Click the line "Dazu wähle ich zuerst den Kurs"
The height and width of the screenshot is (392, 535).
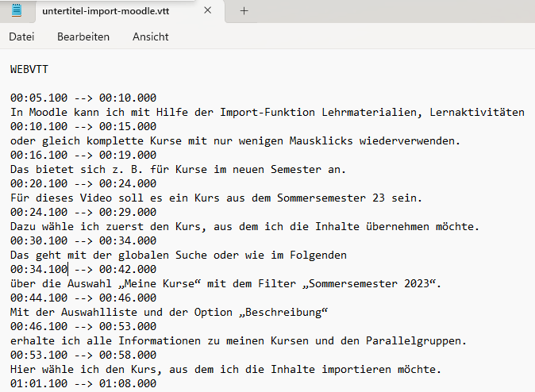pyautogui.click(x=244, y=226)
